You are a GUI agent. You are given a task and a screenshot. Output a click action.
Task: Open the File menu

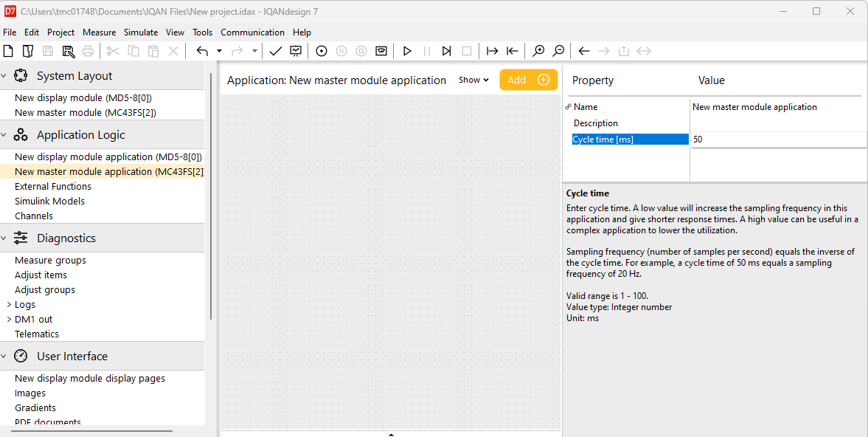point(10,32)
